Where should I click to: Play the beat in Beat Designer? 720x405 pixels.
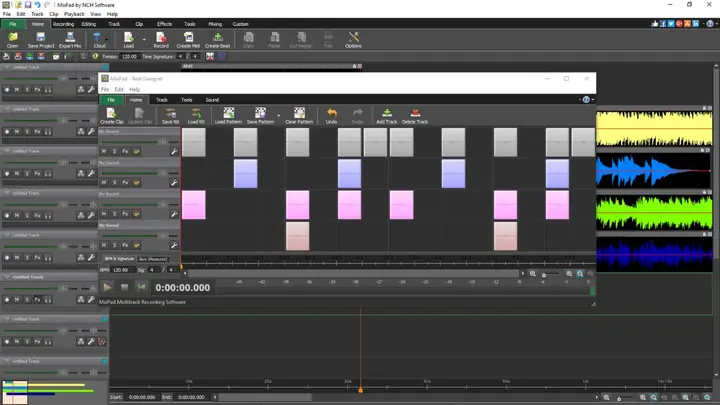[107, 287]
